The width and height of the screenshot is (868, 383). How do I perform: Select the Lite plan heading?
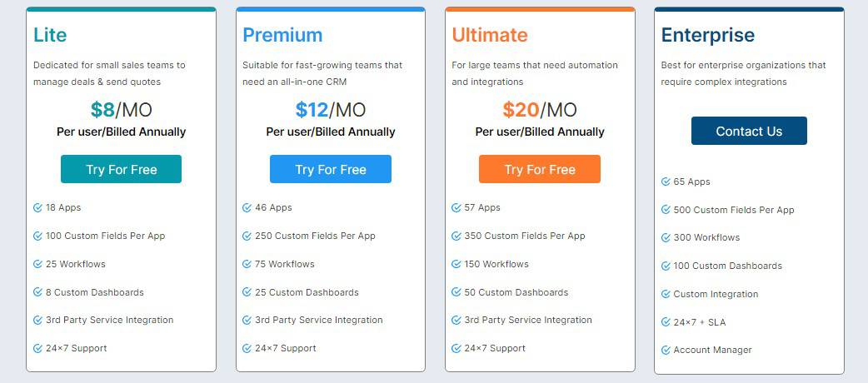click(x=50, y=34)
